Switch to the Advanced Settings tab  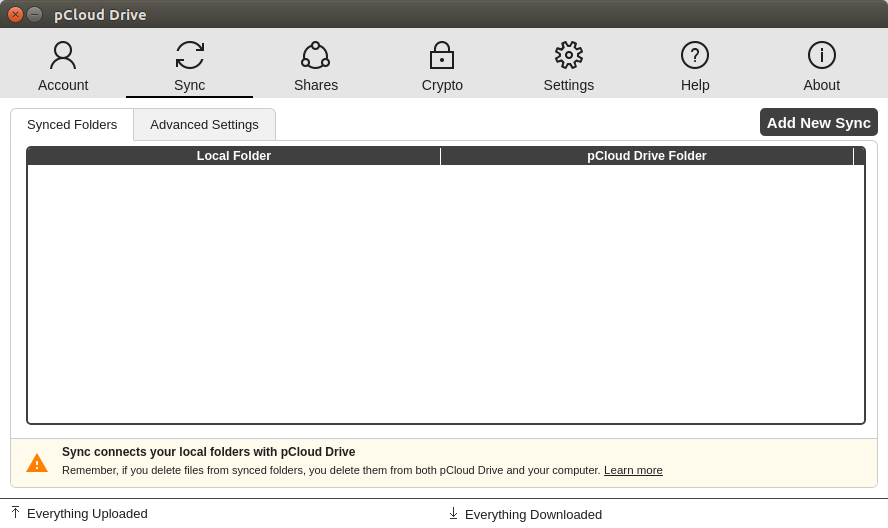click(x=204, y=125)
